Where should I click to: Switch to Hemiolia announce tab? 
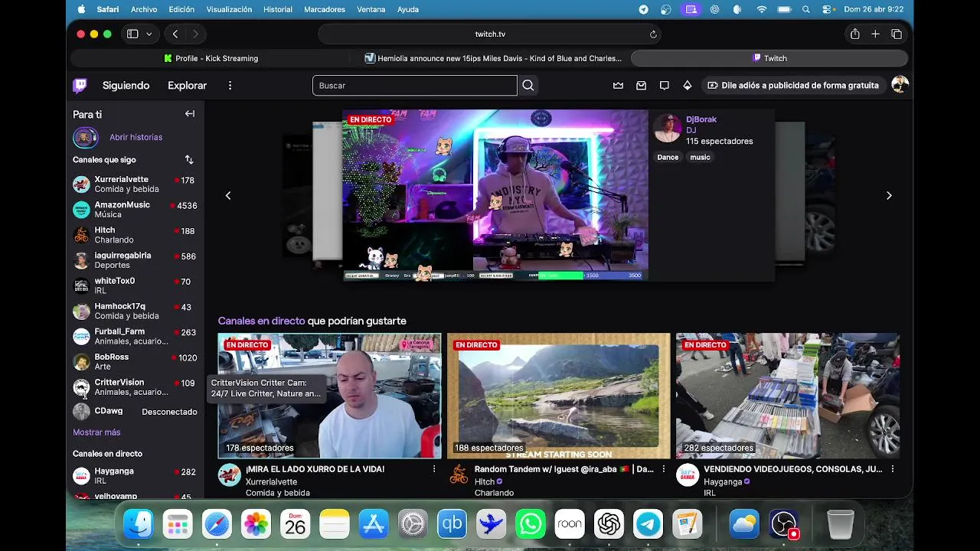coord(492,58)
